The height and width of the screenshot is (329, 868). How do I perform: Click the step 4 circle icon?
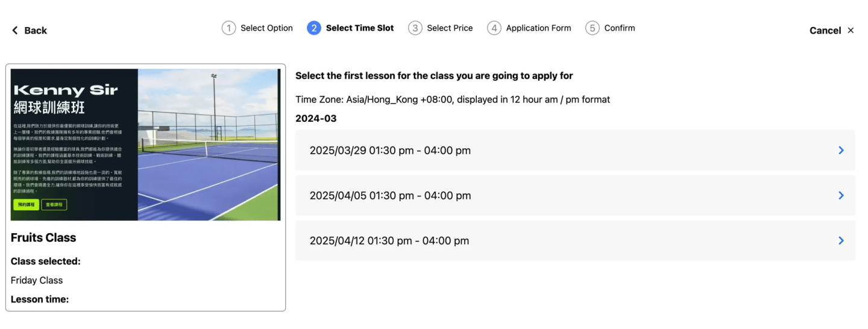pos(494,28)
